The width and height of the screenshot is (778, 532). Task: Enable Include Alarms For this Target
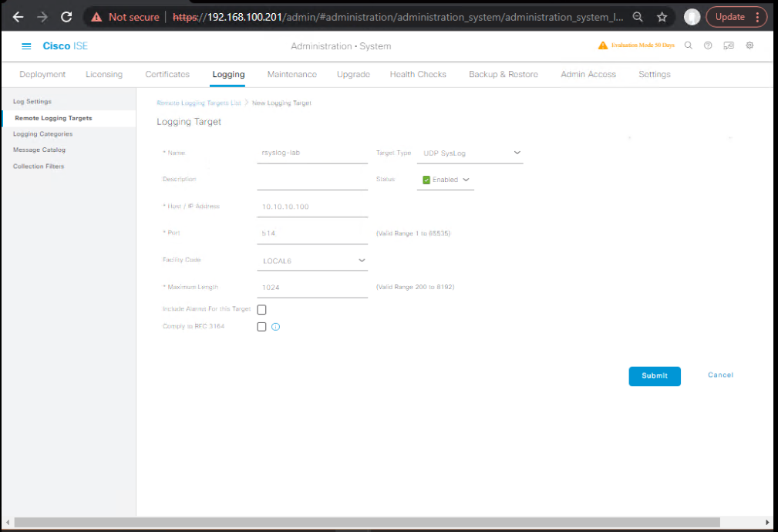click(261, 309)
